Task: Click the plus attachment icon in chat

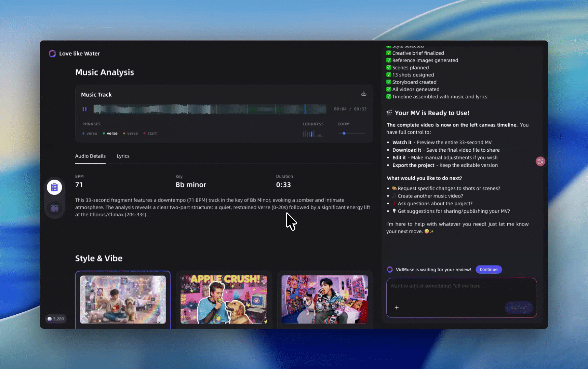Action: (397, 307)
